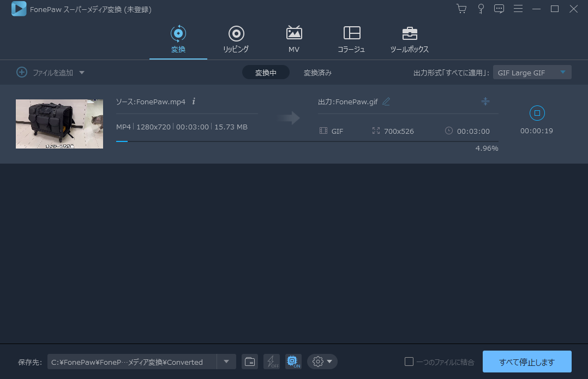Click the ソース:FonePaw.mp4 source label

click(x=151, y=102)
